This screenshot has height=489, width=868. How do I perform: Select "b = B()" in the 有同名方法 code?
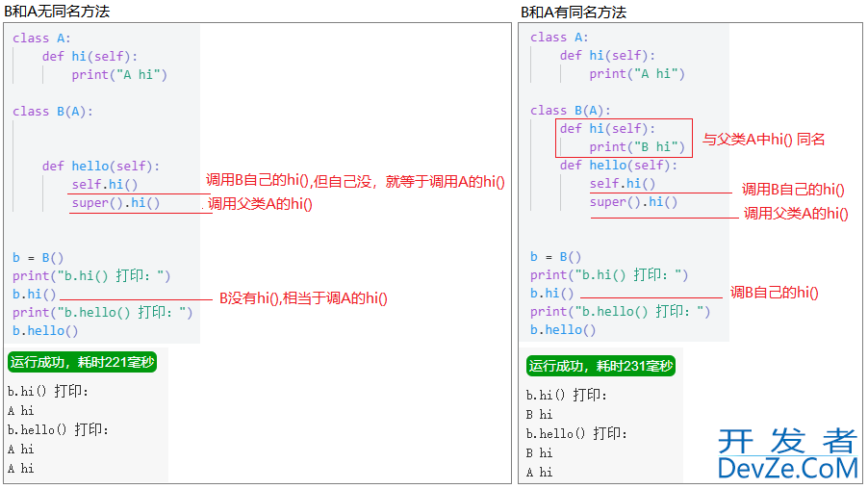tap(556, 256)
